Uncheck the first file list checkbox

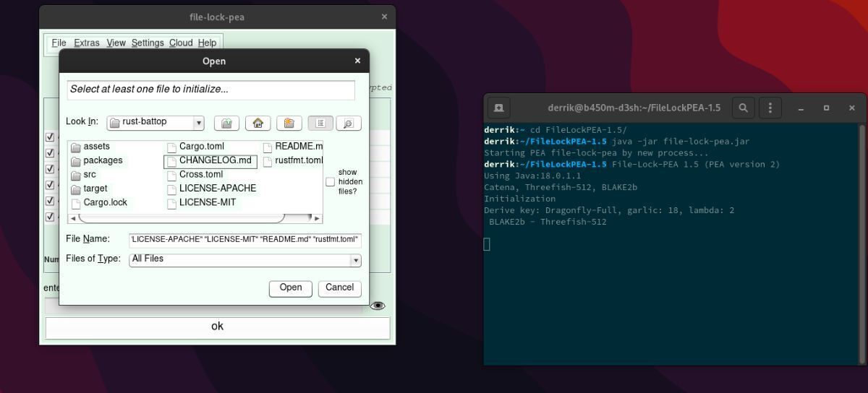(50, 137)
